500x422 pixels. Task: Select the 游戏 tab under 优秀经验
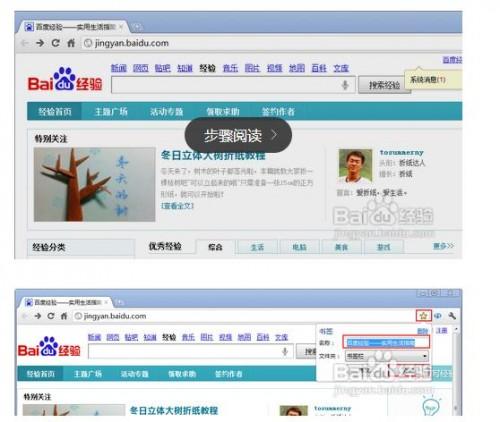[383, 247]
